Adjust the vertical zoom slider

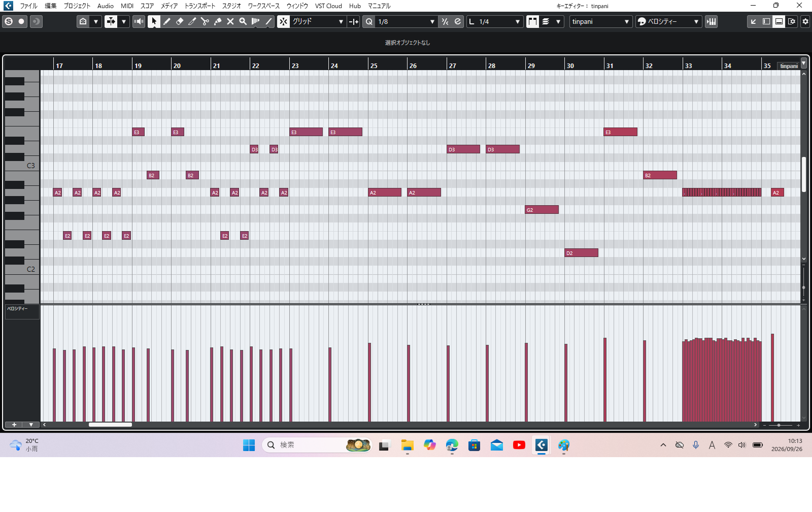pyautogui.click(x=803, y=287)
